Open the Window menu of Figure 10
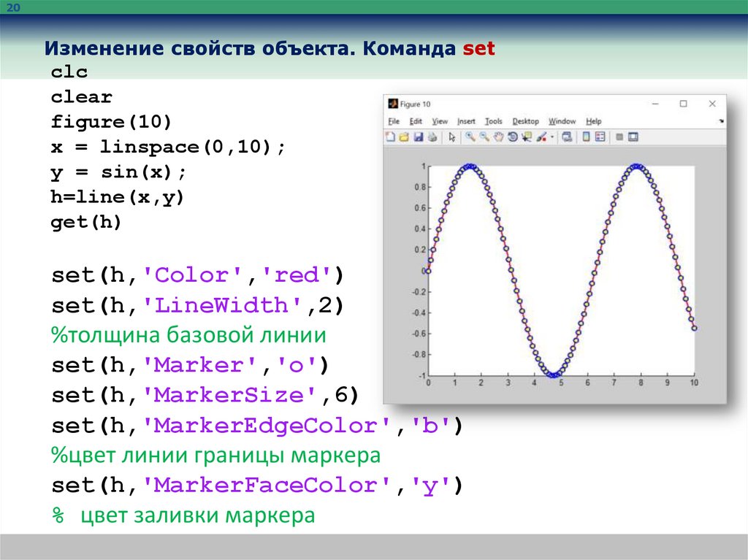Screen dimensions: 748x560 (562, 121)
